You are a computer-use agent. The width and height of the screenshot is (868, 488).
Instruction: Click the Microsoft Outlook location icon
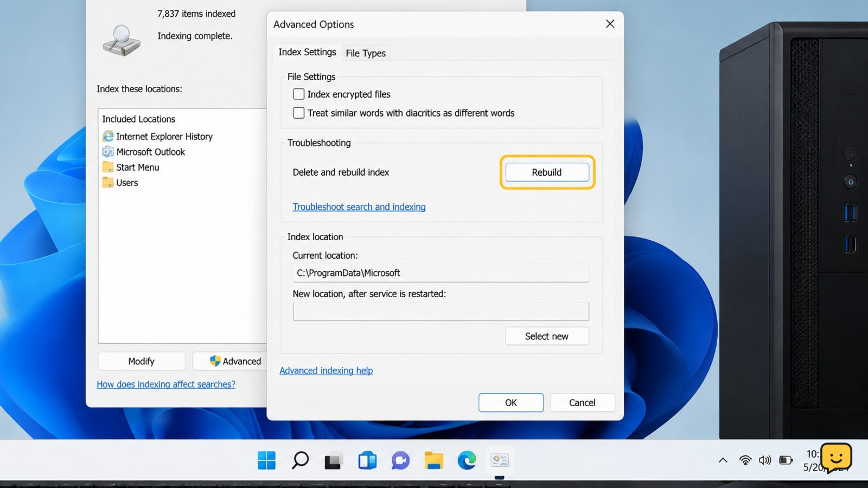click(108, 152)
